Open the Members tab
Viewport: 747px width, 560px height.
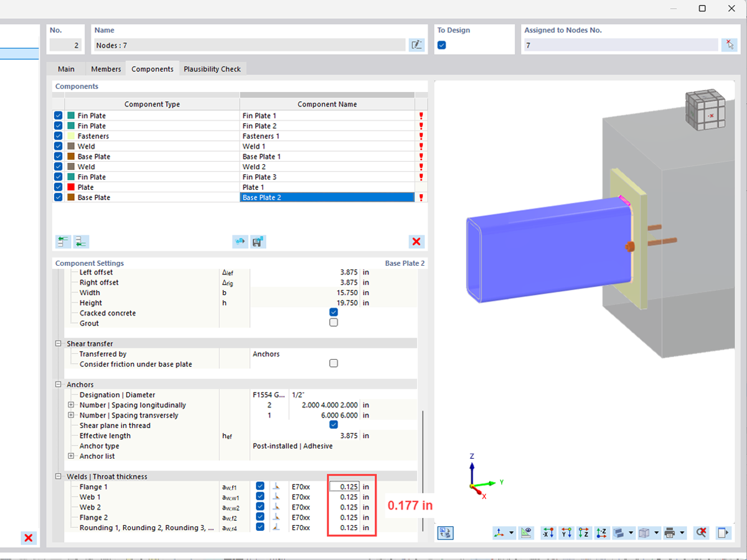106,68
